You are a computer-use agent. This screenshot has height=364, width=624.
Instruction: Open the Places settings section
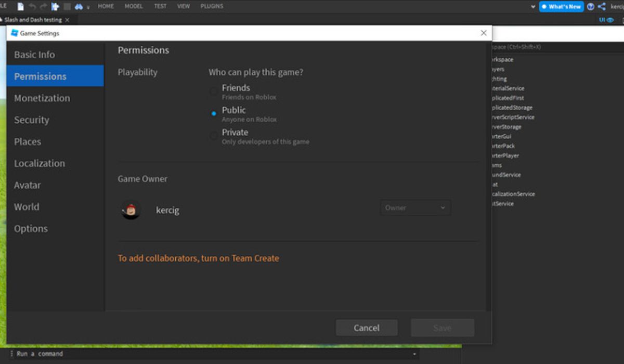pos(55,142)
